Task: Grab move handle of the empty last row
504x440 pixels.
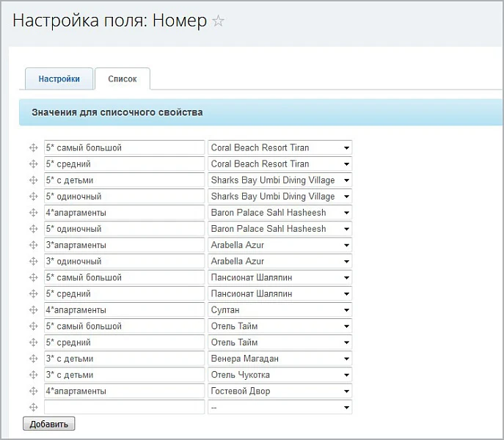Action: coord(34,408)
